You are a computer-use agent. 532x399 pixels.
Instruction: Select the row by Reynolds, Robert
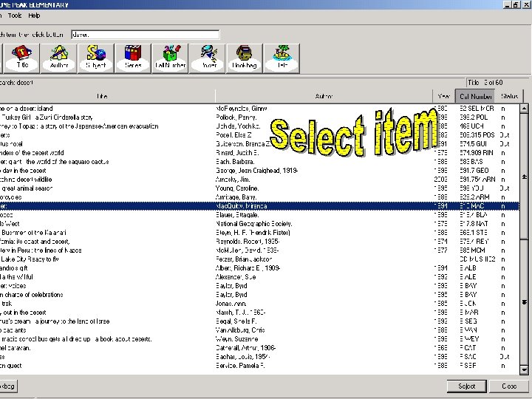[259, 241]
